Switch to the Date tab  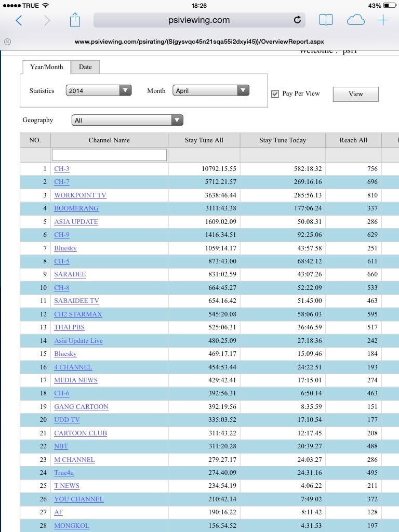coord(86,67)
